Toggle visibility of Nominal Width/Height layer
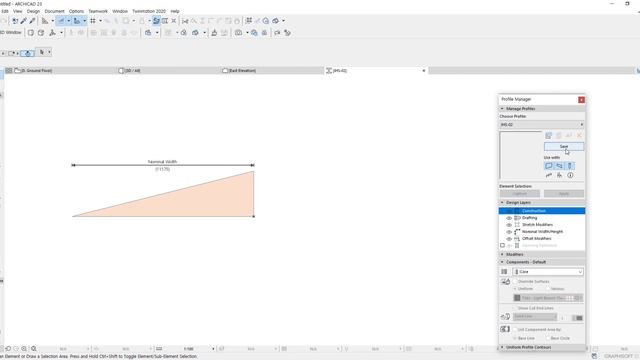640x360 pixels. tap(509, 232)
